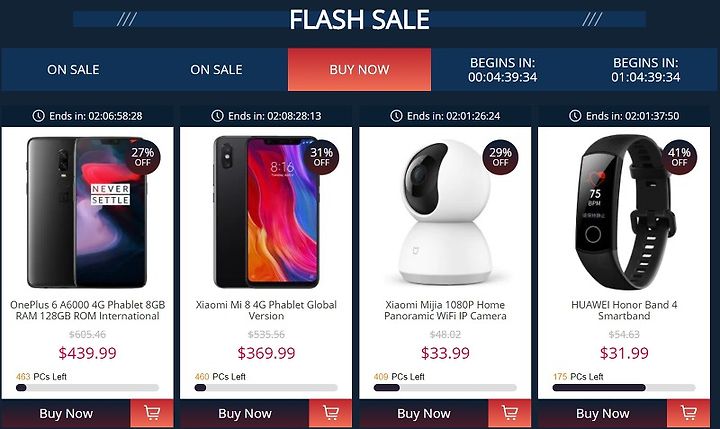Select the first ON SALE tab
Viewport: 720px width, 429px height.
click(73, 69)
